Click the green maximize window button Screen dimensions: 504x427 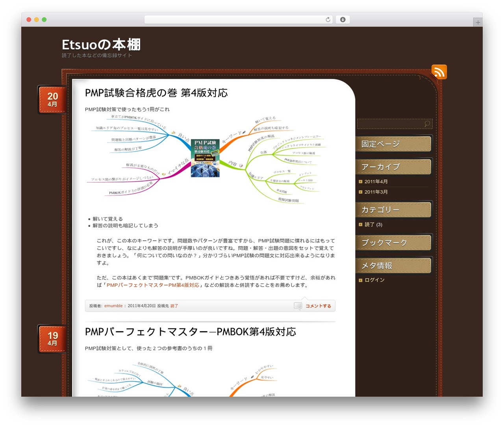click(44, 20)
